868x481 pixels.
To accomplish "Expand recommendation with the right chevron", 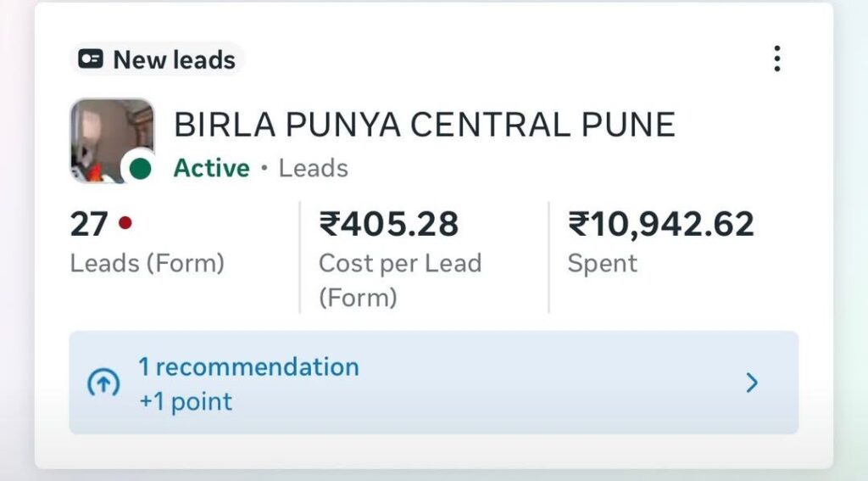I will (x=751, y=383).
